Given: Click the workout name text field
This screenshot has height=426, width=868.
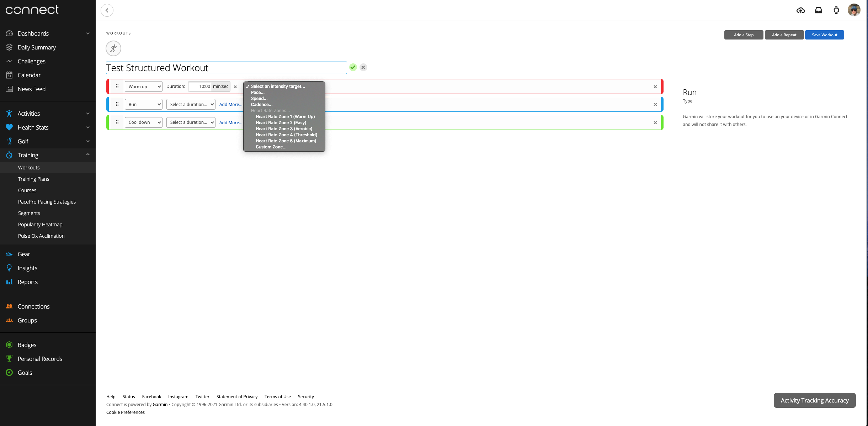Looking at the screenshot, I should 226,68.
